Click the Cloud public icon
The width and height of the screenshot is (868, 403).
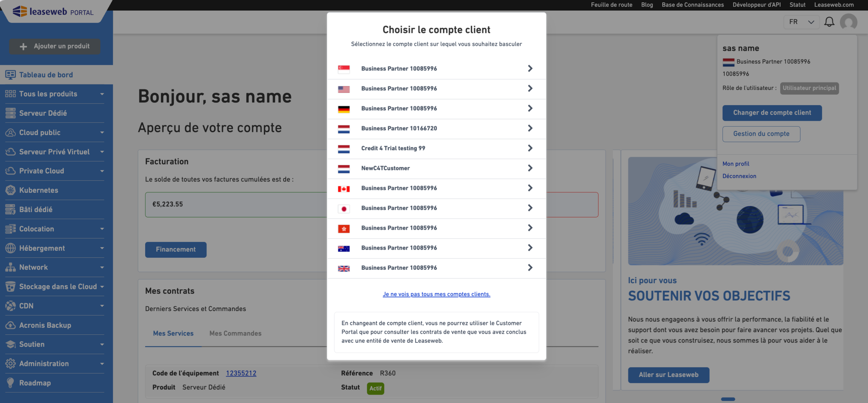click(10, 133)
